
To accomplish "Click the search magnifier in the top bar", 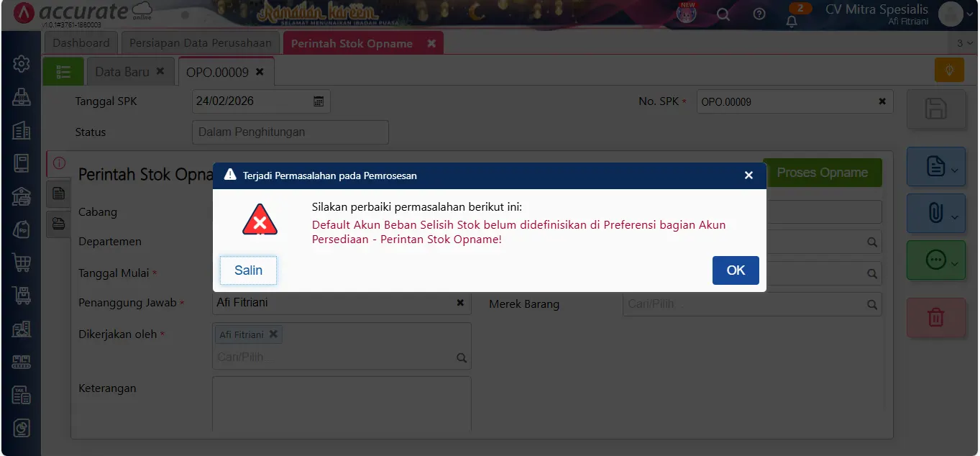I will point(723,14).
